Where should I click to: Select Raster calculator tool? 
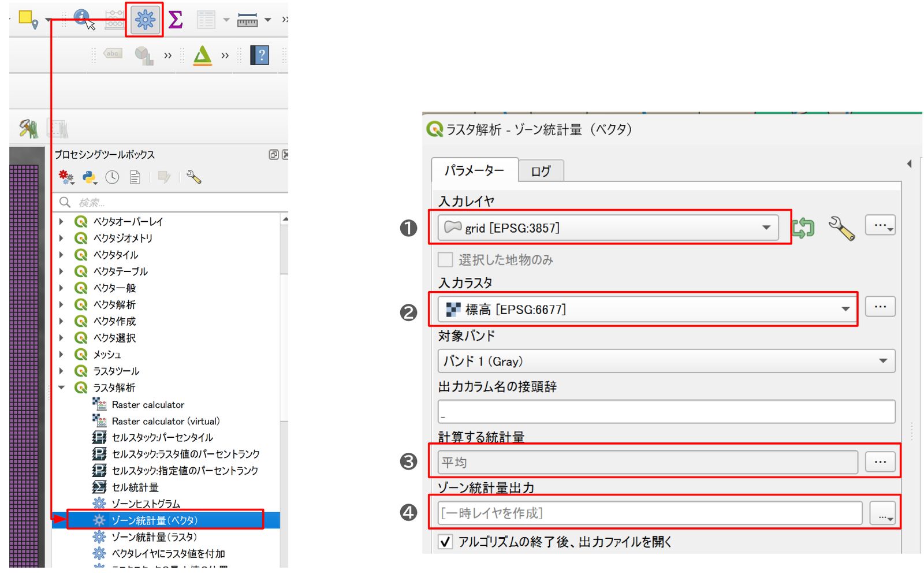pos(148,405)
